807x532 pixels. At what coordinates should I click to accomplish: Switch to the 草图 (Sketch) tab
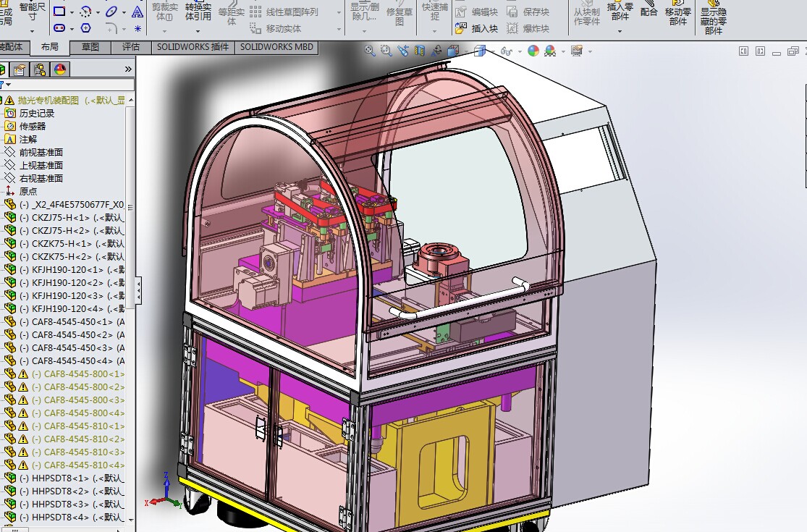click(x=90, y=47)
